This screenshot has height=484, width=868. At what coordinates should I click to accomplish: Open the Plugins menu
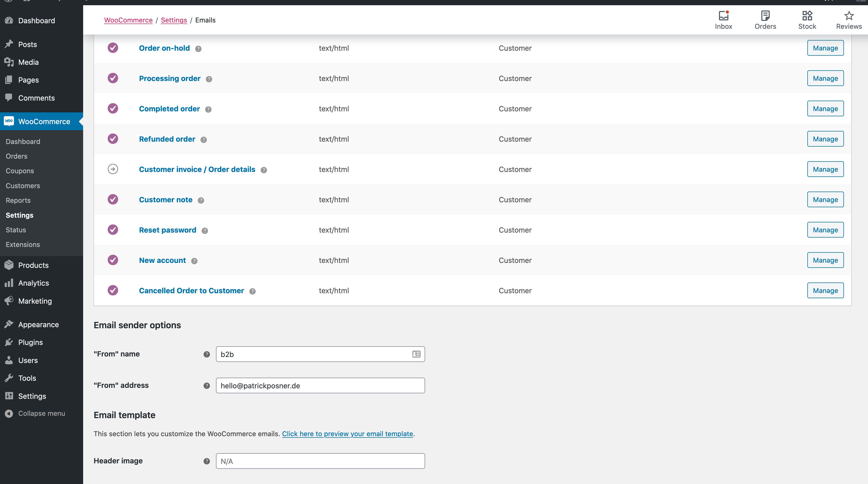tap(42, 342)
